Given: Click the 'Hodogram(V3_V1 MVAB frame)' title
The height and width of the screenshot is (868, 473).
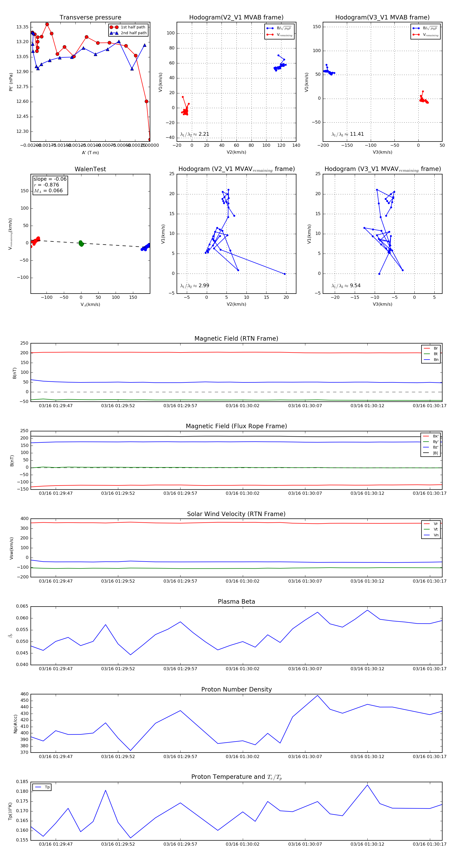Looking at the screenshot, I should coord(382,18).
